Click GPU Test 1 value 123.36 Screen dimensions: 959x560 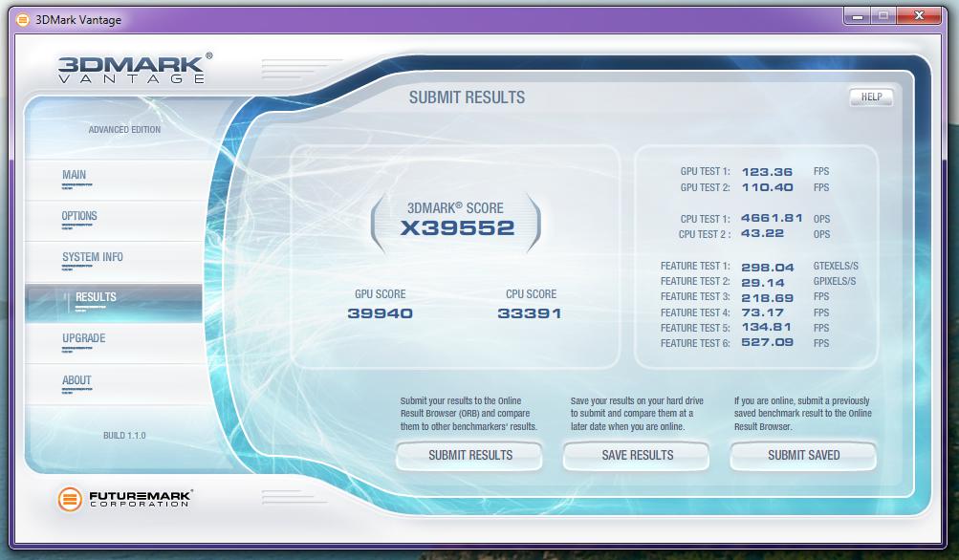pos(767,172)
